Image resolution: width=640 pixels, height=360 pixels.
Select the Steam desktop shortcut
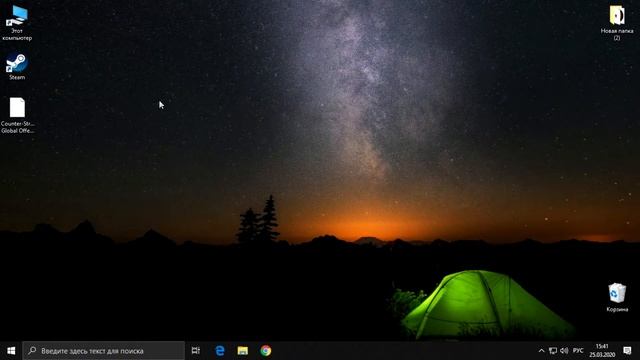(x=17, y=66)
